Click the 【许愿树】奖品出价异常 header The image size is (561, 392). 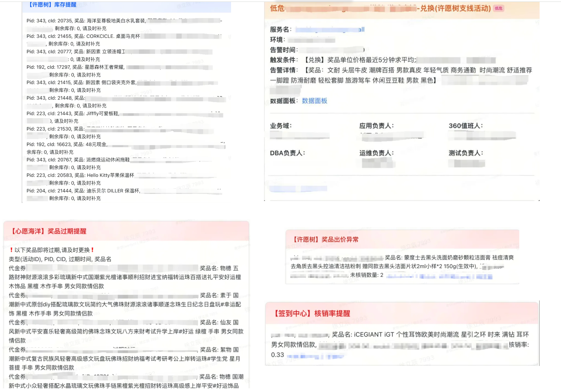[326, 239]
